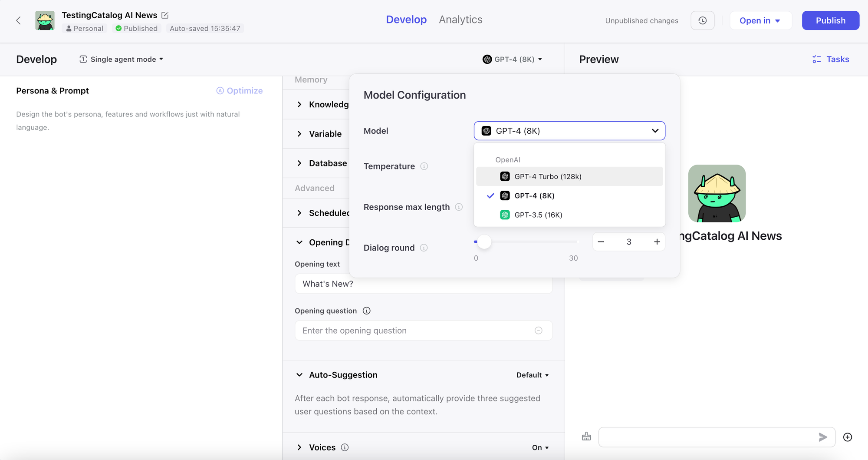Open the Voices On dropdown
This screenshot has width=868, height=460.
pyautogui.click(x=540, y=447)
